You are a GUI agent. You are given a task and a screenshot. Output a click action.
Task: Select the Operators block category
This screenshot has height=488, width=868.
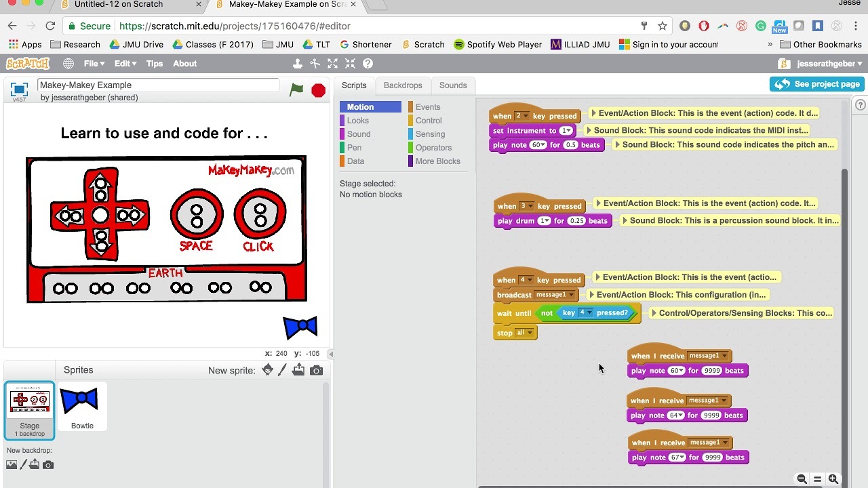437,148
